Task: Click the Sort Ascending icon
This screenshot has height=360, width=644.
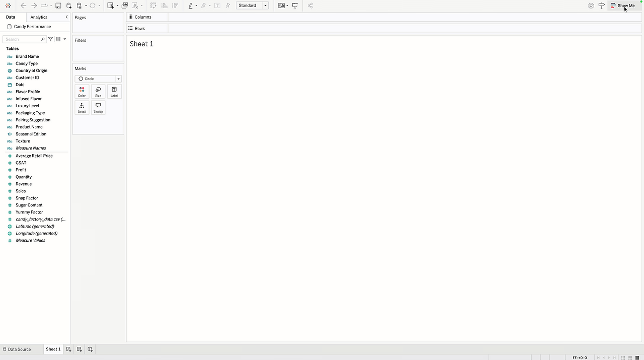Action: coord(165,6)
